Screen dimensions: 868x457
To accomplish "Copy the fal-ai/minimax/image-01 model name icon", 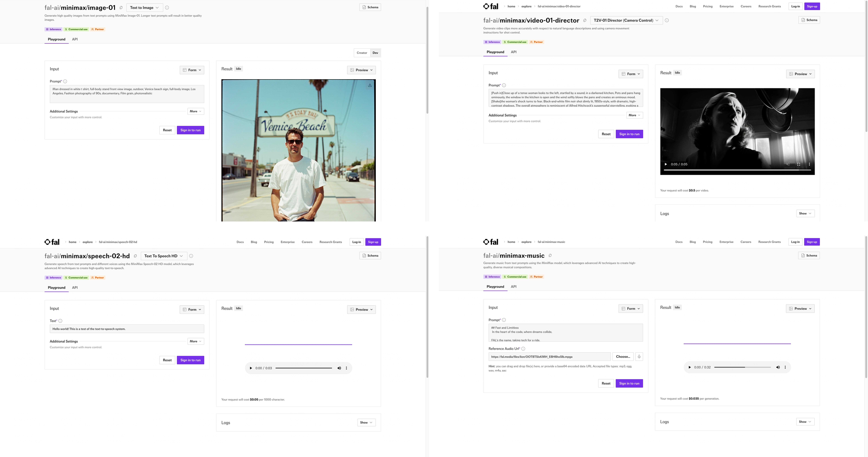I will point(121,8).
